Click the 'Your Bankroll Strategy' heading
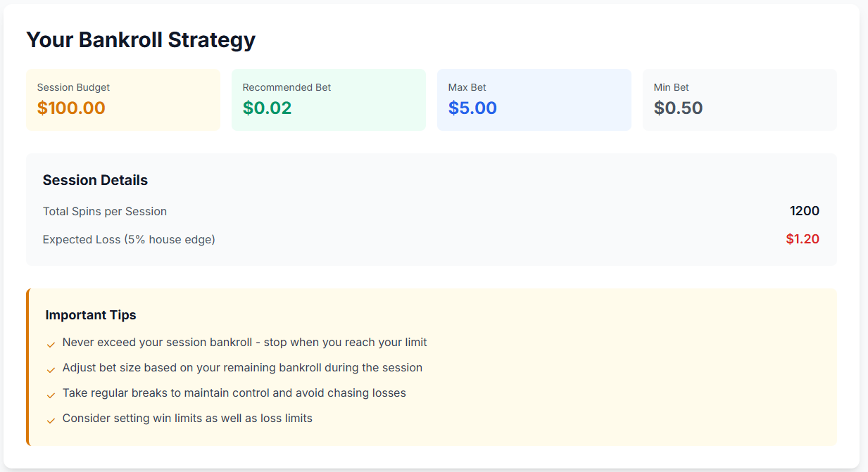Image resolution: width=868 pixels, height=472 pixels. tap(141, 40)
